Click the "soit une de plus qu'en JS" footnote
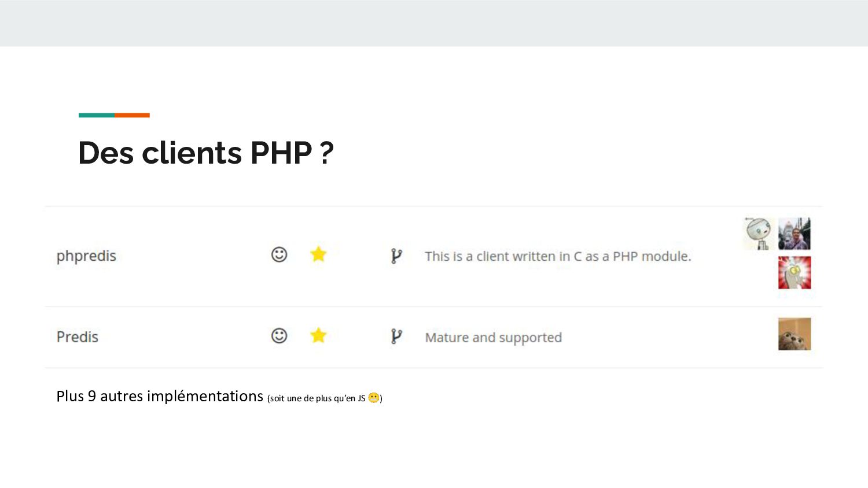This screenshot has width=868, height=488. 317,398
